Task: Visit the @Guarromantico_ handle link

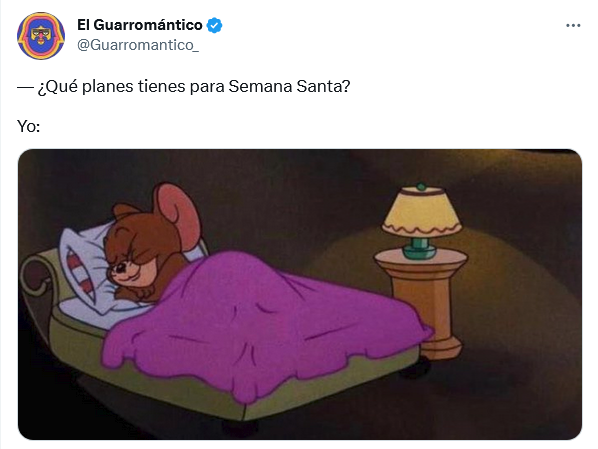Action: point(138,45)
